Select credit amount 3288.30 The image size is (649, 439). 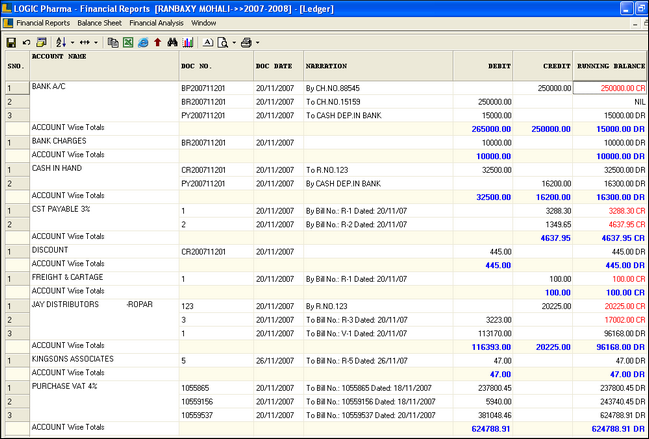pyautogui.click(x=558, y=211)
